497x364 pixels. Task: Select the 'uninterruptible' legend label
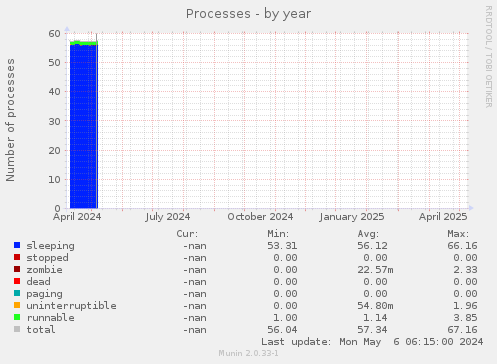coord(71,306)
